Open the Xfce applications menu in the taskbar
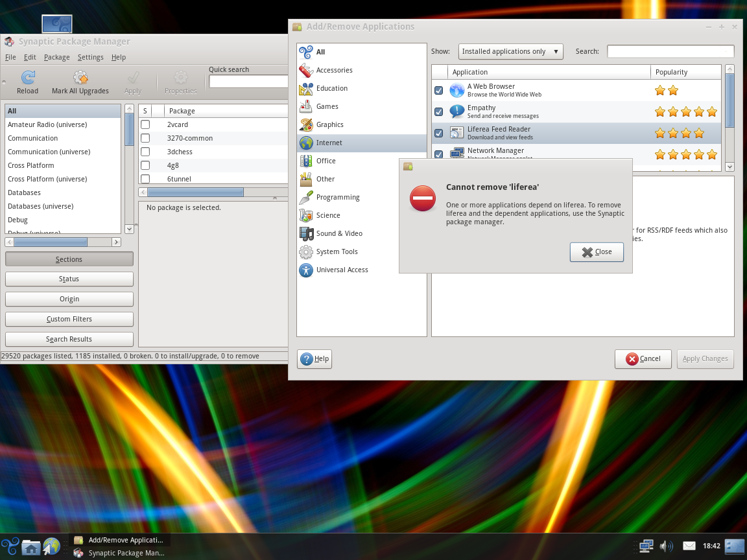The width and height of the screenshot is (747, 560). pos(10,546)
